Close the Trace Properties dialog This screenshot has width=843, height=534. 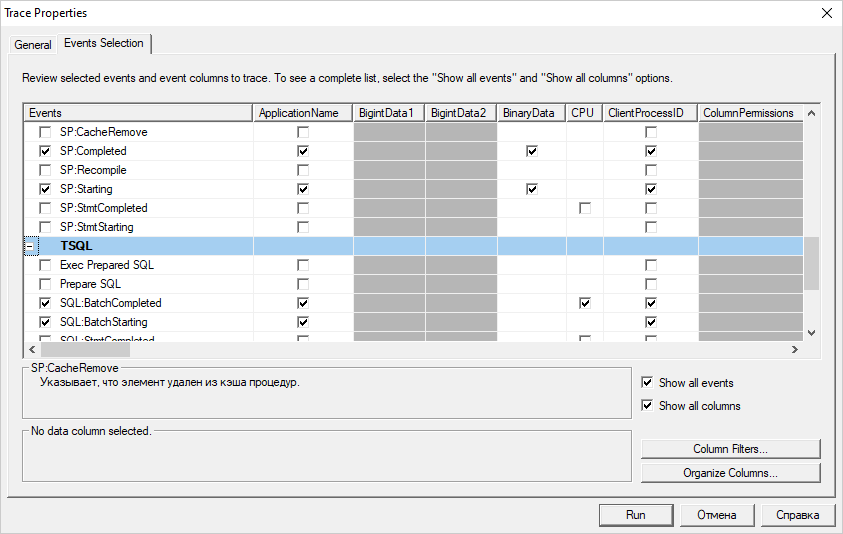point(825,13)
